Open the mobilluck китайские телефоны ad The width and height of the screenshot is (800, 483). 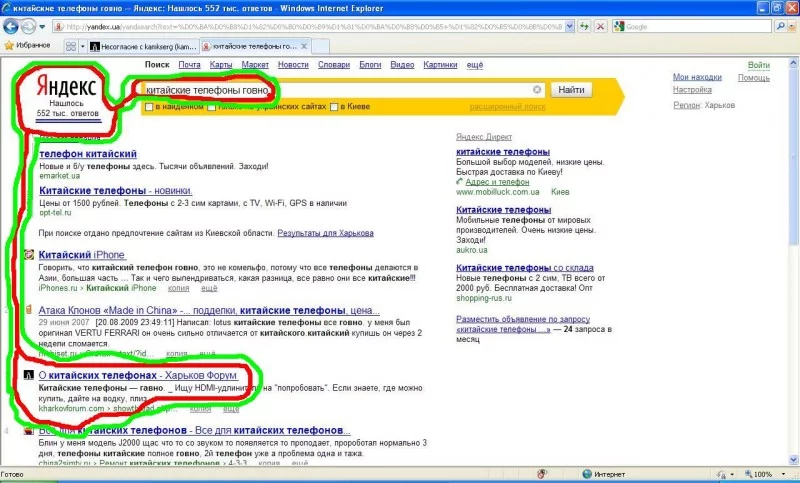point(503,152)
